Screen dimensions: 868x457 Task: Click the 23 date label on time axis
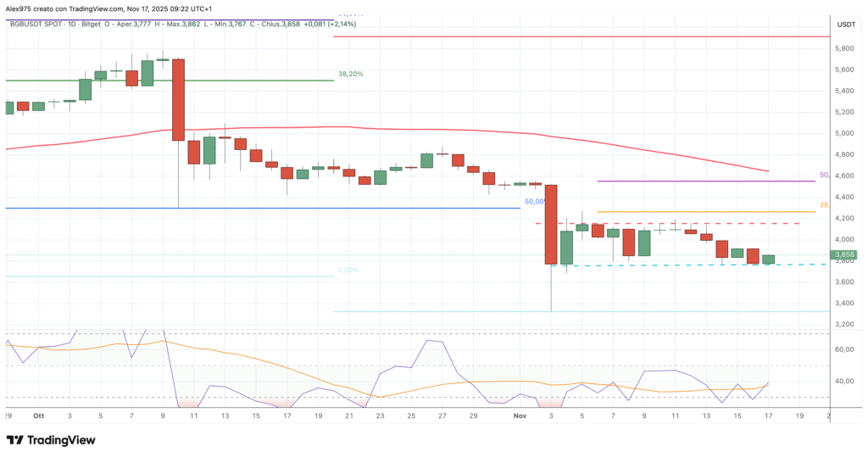380,415
